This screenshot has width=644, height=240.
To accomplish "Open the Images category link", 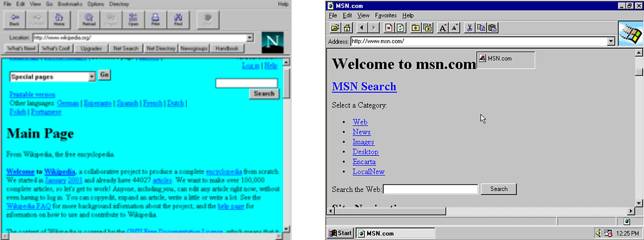I will 363,142.
